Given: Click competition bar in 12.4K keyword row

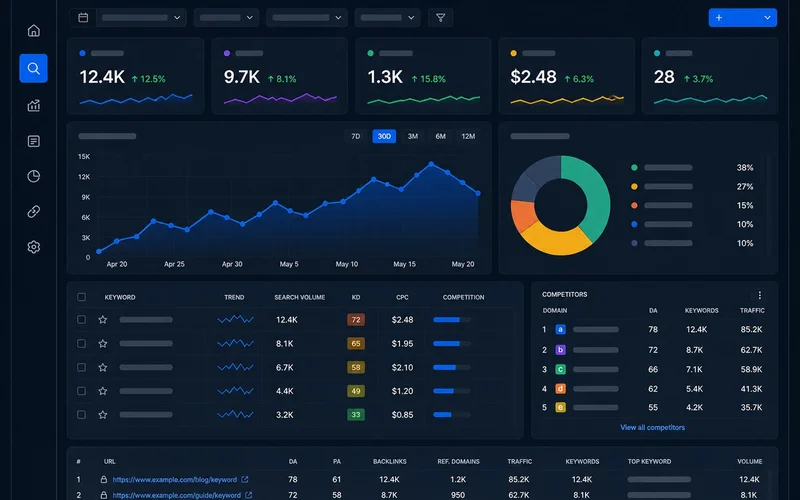Looking at the screenshot, I should (452, 319).
